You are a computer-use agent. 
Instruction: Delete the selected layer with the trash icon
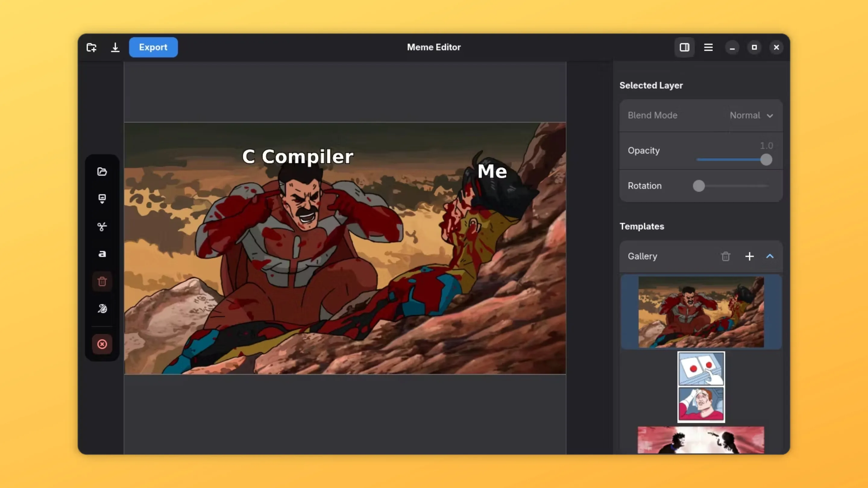point(102,282)
